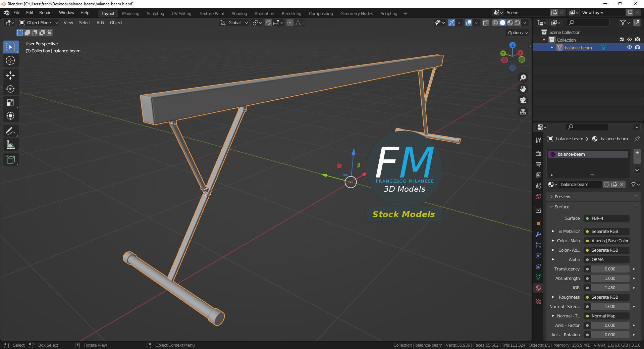Activate the Rotate tool
The height and width of the screenshot is (349, 644).
pos(10,89)
